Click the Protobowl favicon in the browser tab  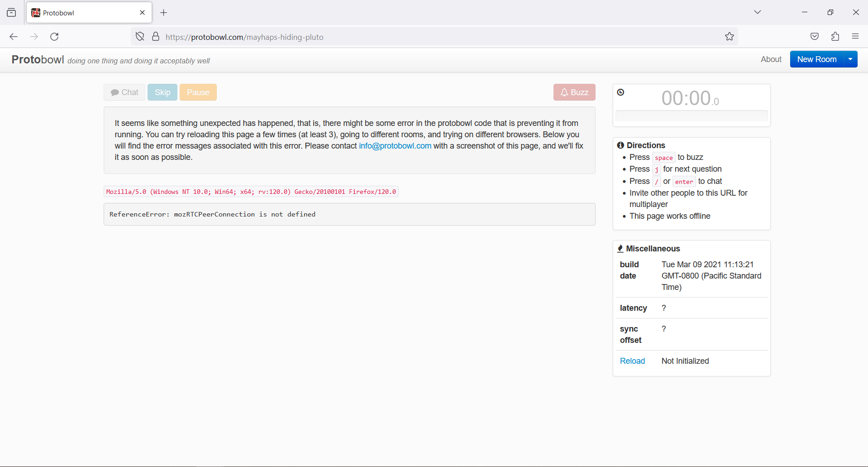click(35, 13)
